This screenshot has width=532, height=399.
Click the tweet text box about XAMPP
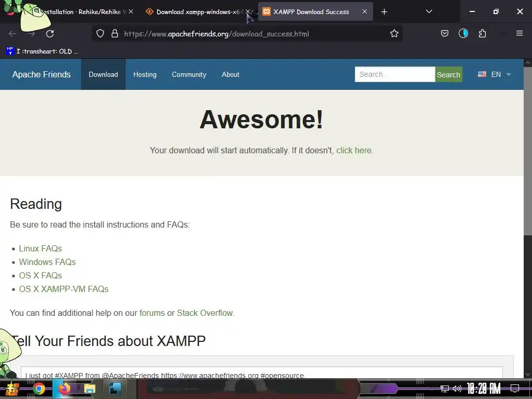point(262,373)
